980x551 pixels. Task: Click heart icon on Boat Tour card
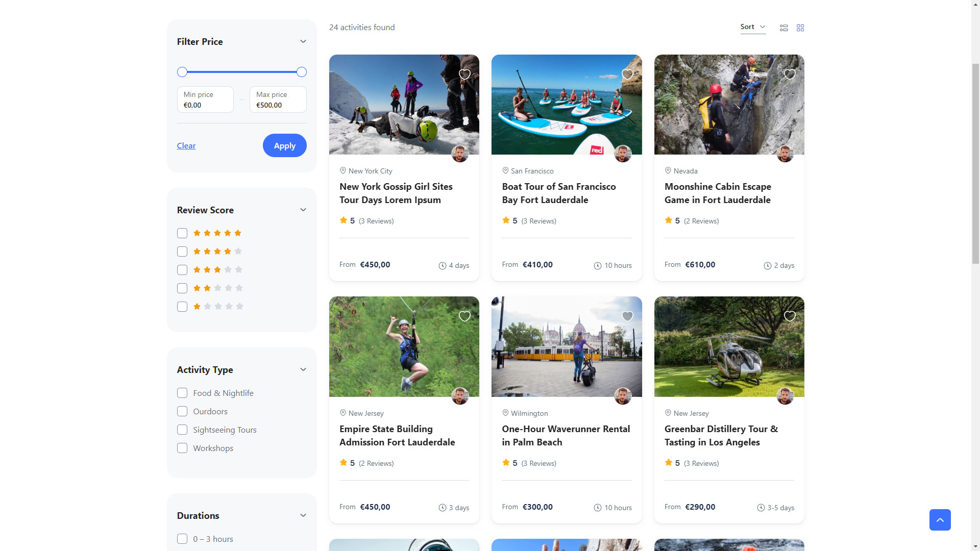(627, 74)
